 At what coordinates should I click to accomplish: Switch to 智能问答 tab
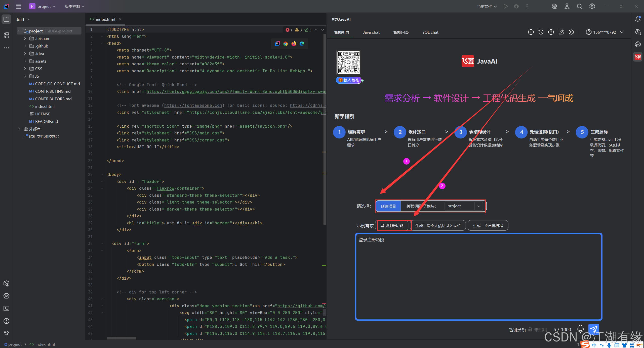(401, 32)
